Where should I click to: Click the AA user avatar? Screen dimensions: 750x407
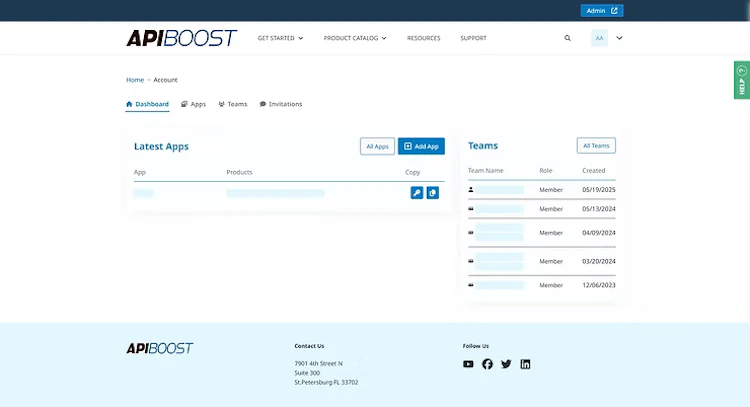599,38
